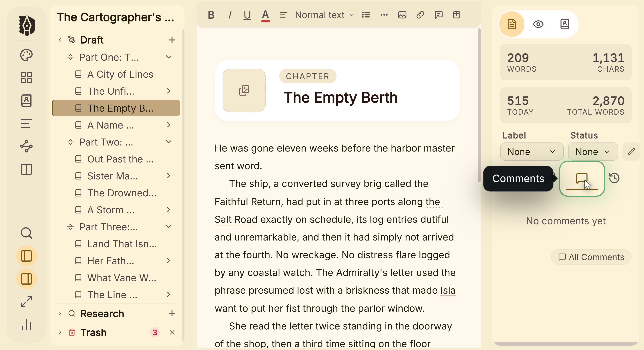Expand the Research section chevron

click(60, 313)
